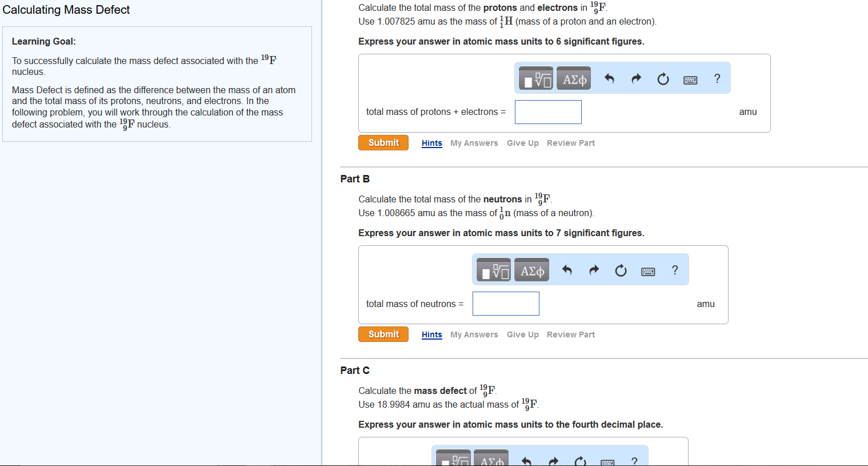Click Give Up for Part B
Image resolution: width=868 pixels, height=466 pixels.
click(523, 334)
